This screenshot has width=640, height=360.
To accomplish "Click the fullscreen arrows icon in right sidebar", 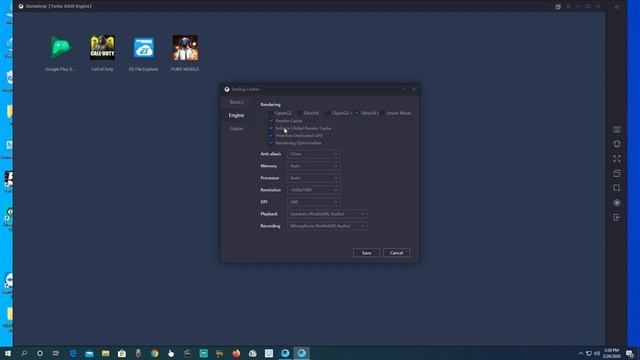I will pos(617,158).
